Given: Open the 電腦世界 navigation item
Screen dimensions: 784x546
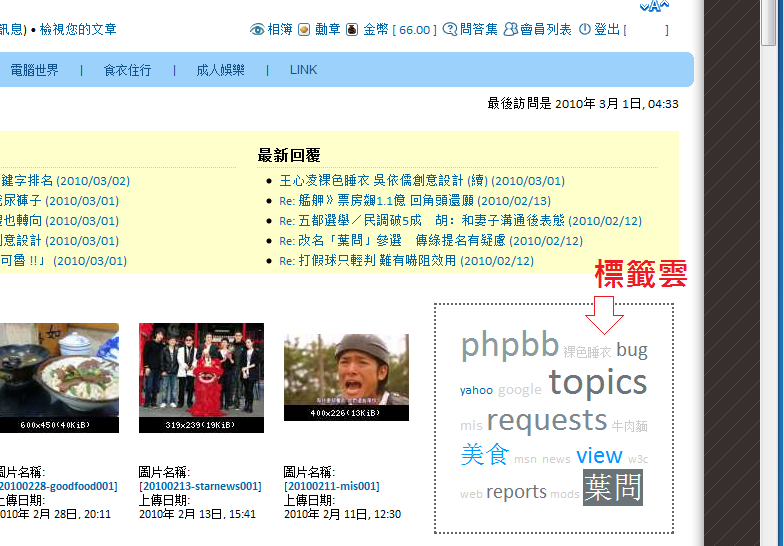Looking at the screenshot, I should coord(34,70).
